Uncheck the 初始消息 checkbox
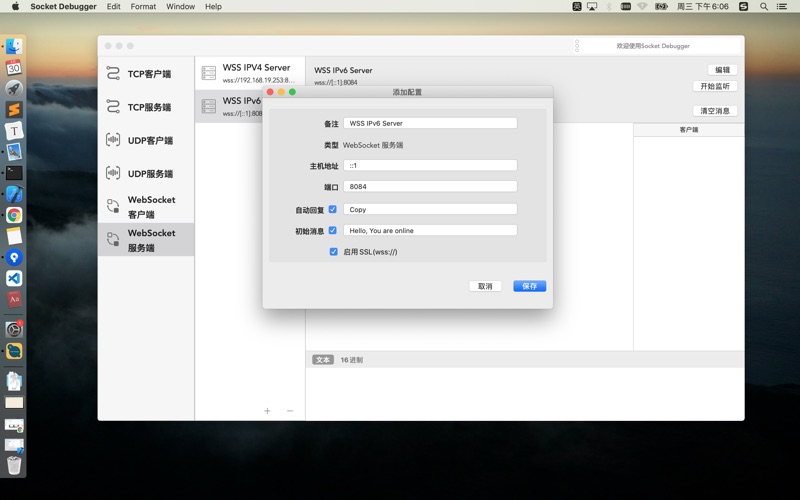Viewport: 800px width, 500px height. (333, 231)
